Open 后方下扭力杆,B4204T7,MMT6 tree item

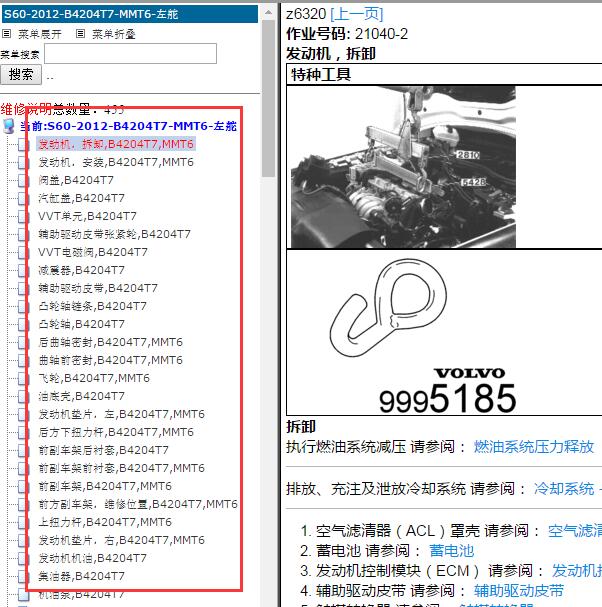tap(116, 432)
